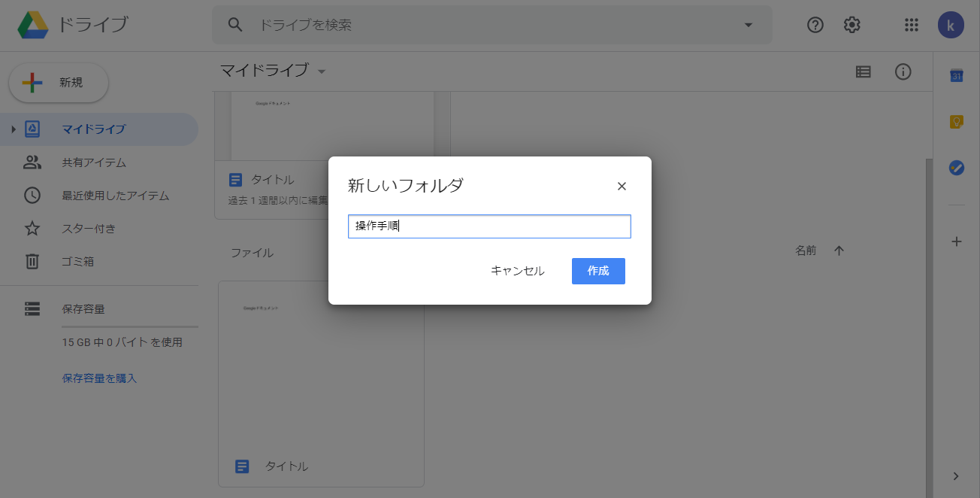Click the folder name input field
The width and height of the screenshot is (980, 498).
click(x=489, y=226)
